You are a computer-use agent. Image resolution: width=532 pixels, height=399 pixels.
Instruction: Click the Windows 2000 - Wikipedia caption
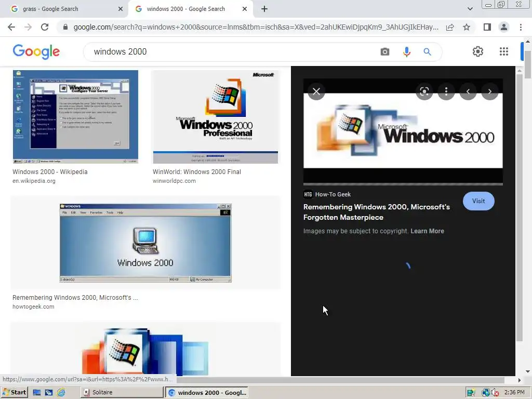[x=50, y=172]
